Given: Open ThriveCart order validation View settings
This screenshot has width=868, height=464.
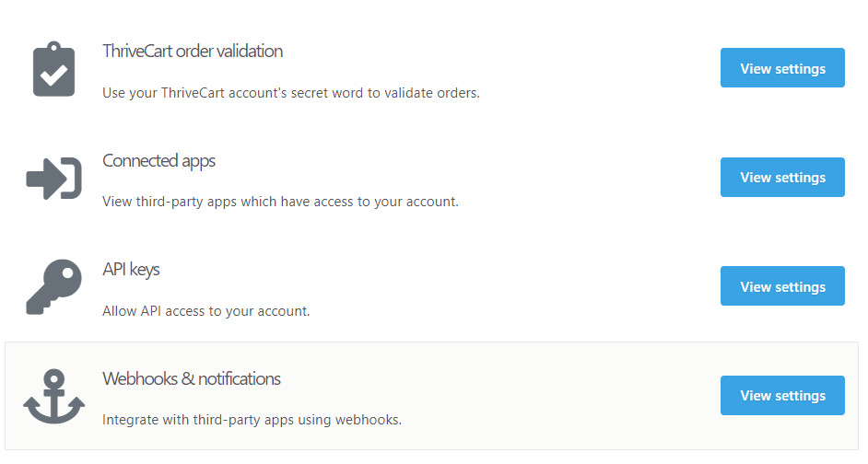Looking at the screenshot, I should (782, 68).
